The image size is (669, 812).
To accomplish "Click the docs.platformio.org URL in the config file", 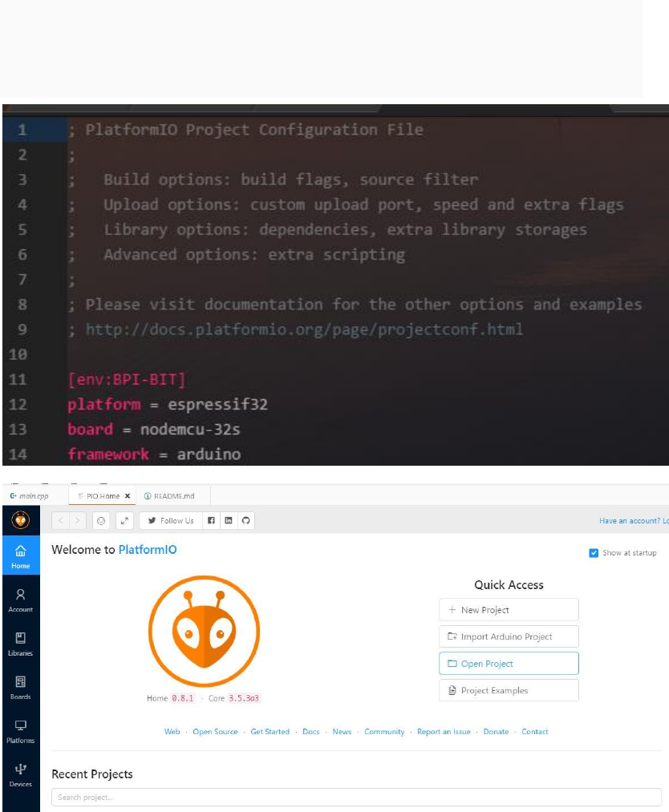I will 304,329.
